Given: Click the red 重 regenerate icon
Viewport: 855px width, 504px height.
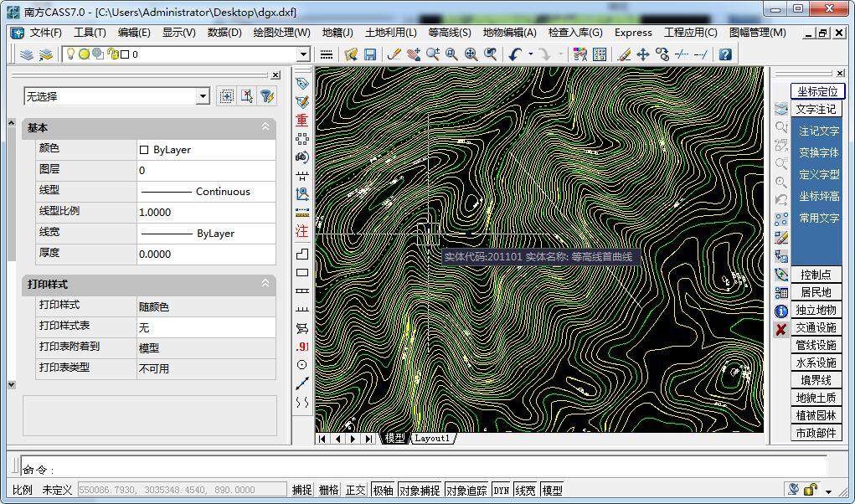Looking at the screenshot, I should [302, 121].
